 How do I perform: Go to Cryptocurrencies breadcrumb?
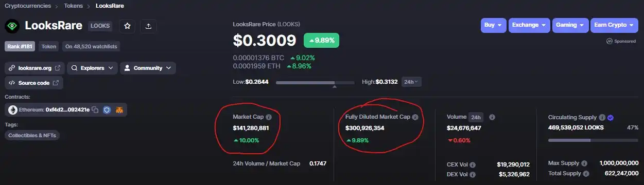[28, 6]
